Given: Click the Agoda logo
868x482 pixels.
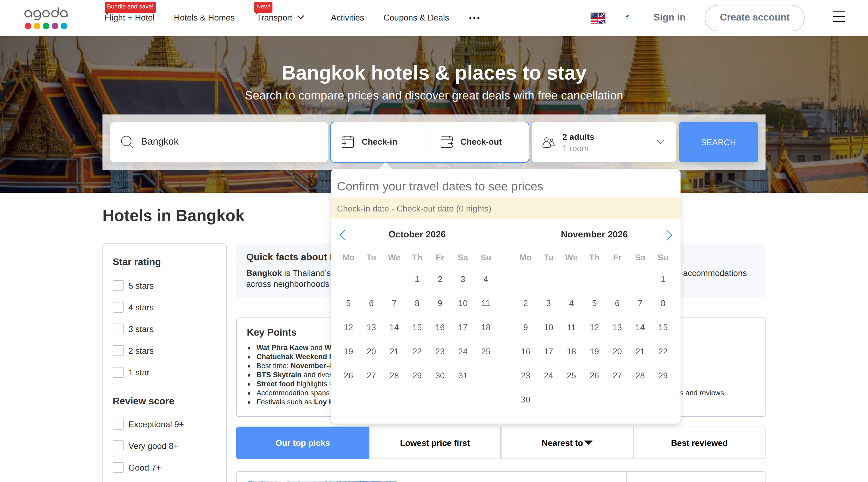Looking at the screenshot, I should tap(46, 18).
